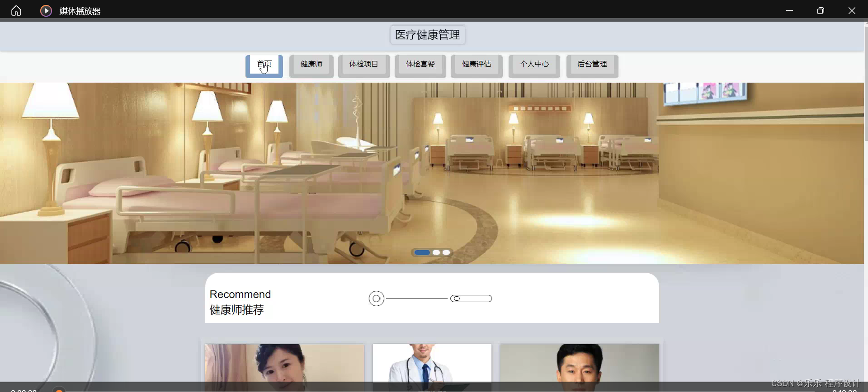Open the doctor with stethoscope photo card
868x392 pixels.
coord(432,367)
